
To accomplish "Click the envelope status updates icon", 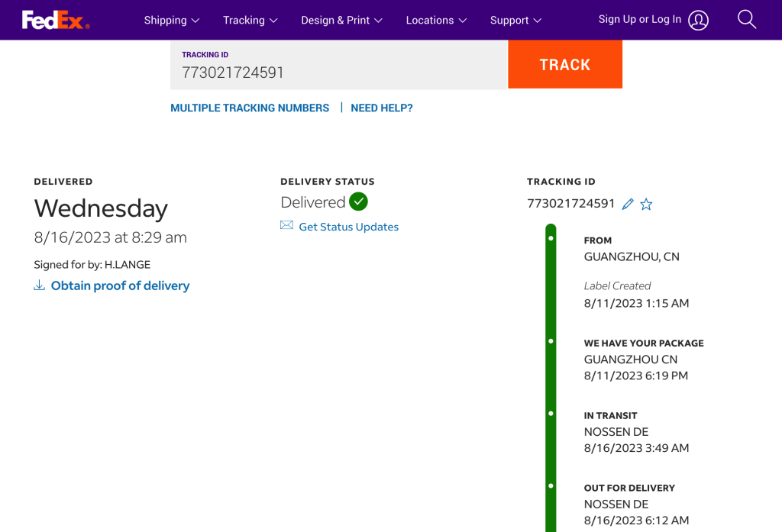I will point(286,226).
